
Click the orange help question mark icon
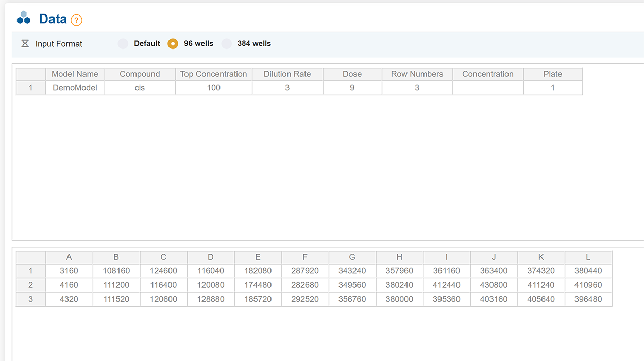tap(76, 20)
